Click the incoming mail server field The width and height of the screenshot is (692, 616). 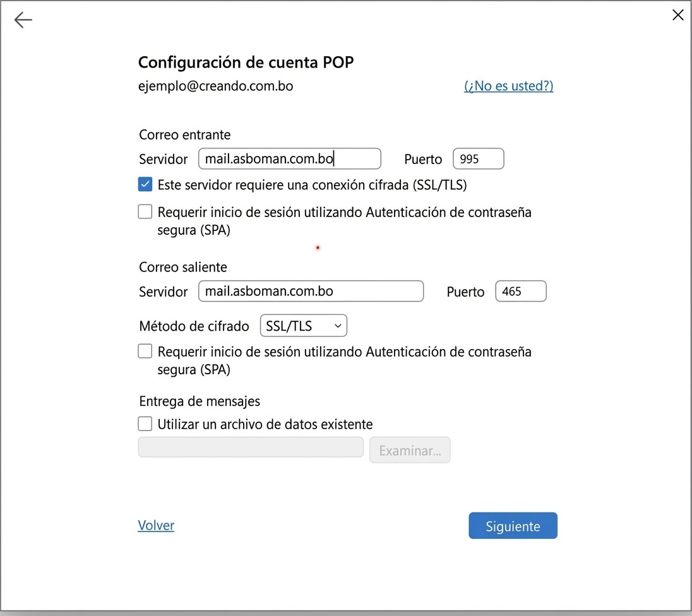[x=290, y=158]
